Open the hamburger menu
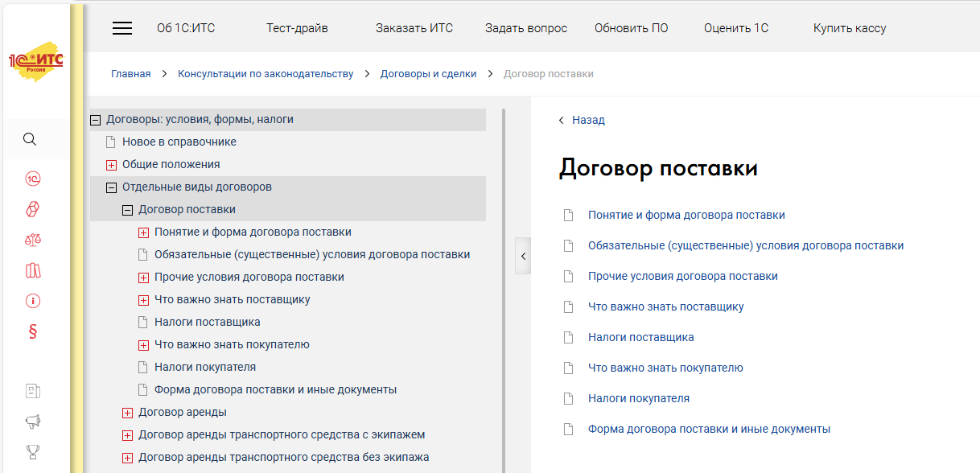The height and width of the screenshot is (473, 980). (122, 28)
